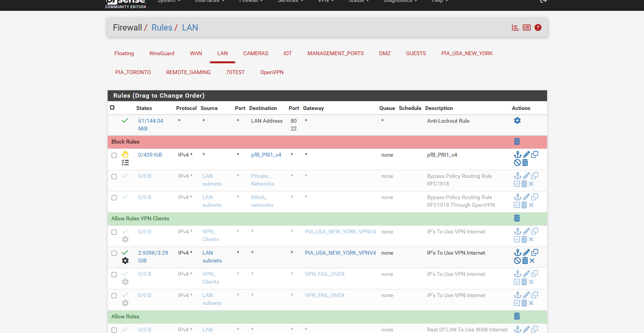The width and height of the screenshot is (644, 333).
Task: Tick VPN_Clients PIA_USA_NEW_YORK_VPNV4 rule checkbox
Action: pyautogui.click(x=114, y=232)
